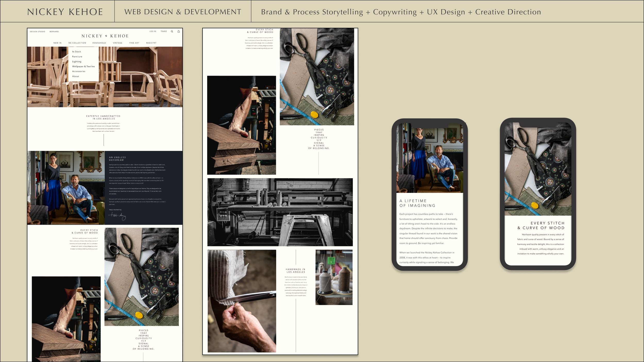Choose About from the dropdown menu
The width and height of the screenshot is (644, 362).
(76, 76)
